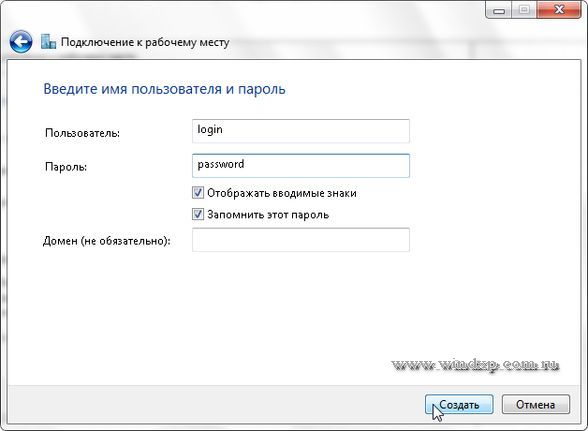Go back using the blue arrow button
This screenshot has height=431, width=588.
click(x=21, y=42)
